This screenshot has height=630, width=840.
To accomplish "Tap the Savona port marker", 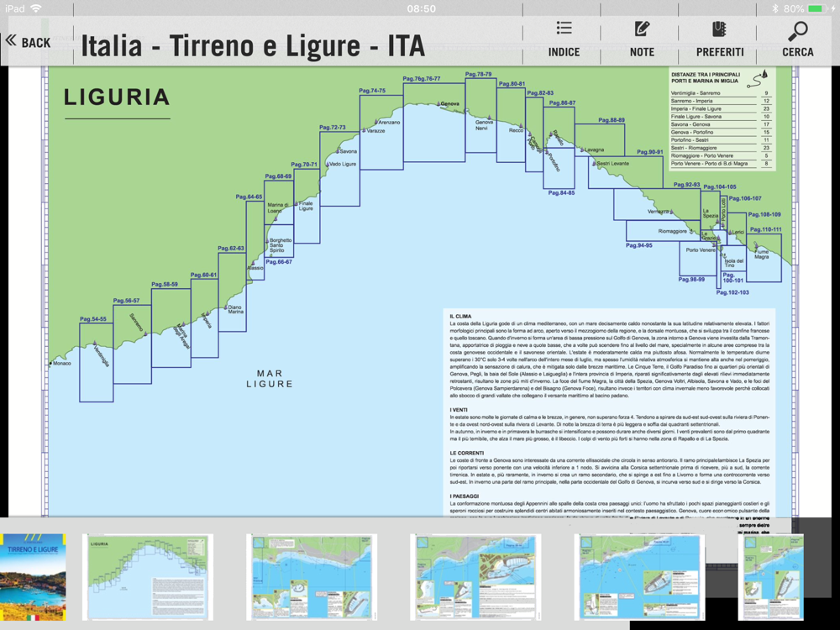I will (338, 150).
